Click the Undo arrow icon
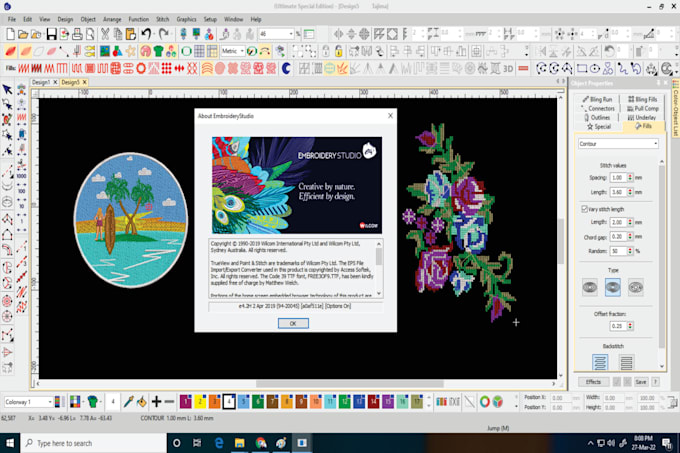 pos(146,34)
